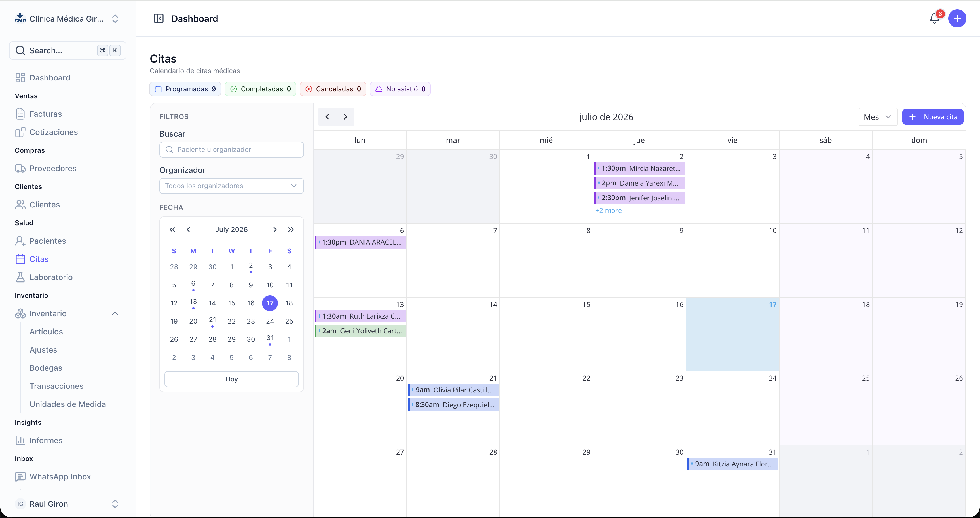Viewport: 980px width, 518px height.
Task: Click the 'julio de 2026' calendar title
Action: (606, 117)
